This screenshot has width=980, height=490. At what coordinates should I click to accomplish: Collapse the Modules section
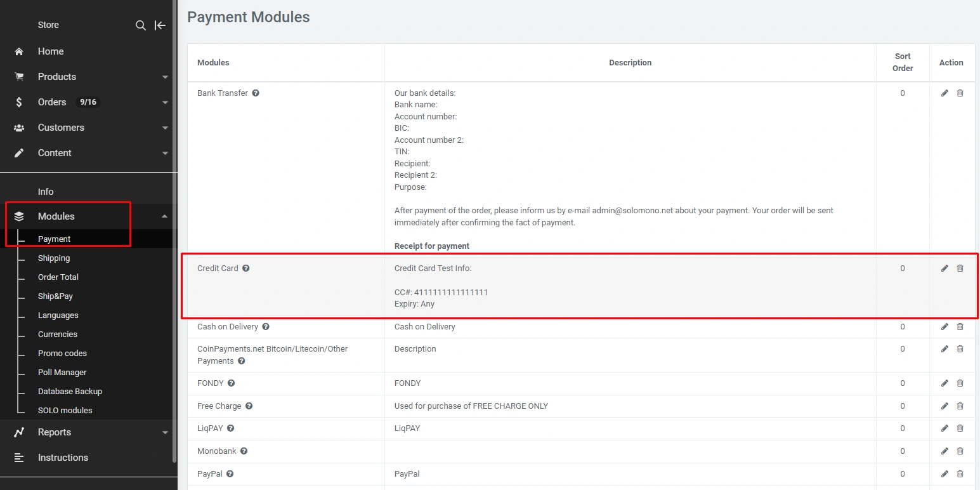(x=165, y=216)
